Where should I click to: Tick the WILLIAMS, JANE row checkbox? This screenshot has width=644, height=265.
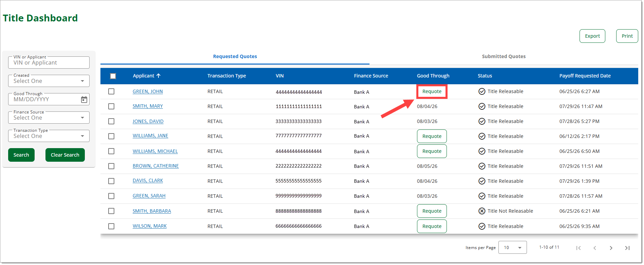[x=111, y=136]
